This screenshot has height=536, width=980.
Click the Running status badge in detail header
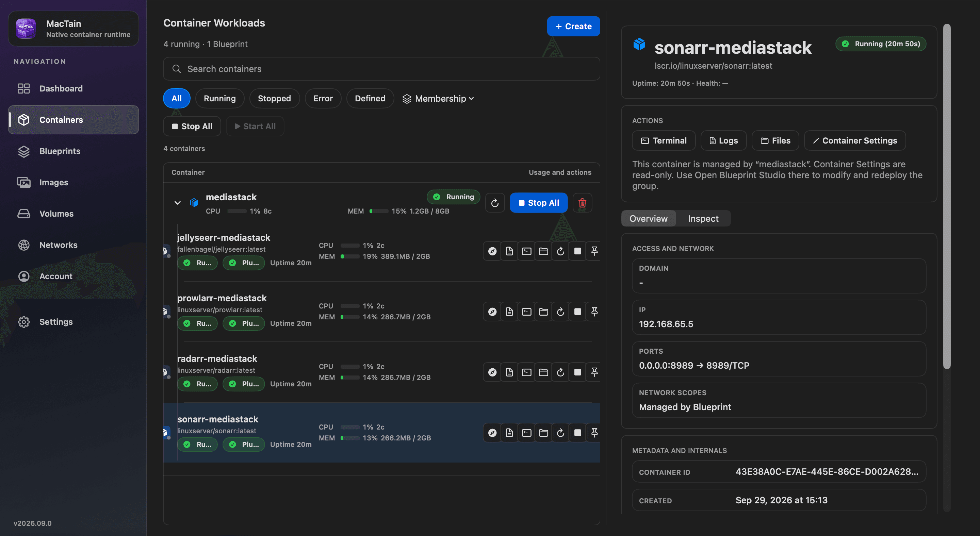pos(881,44)
